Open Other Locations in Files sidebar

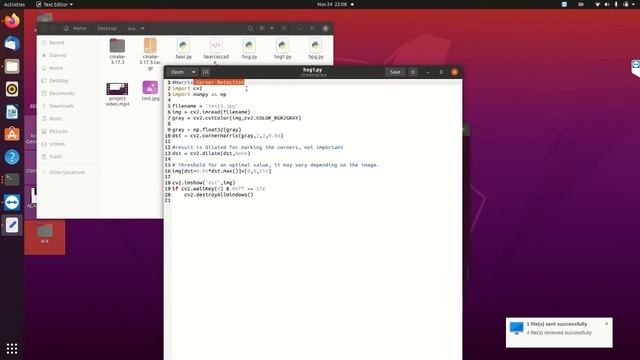(x=68, y=172)
